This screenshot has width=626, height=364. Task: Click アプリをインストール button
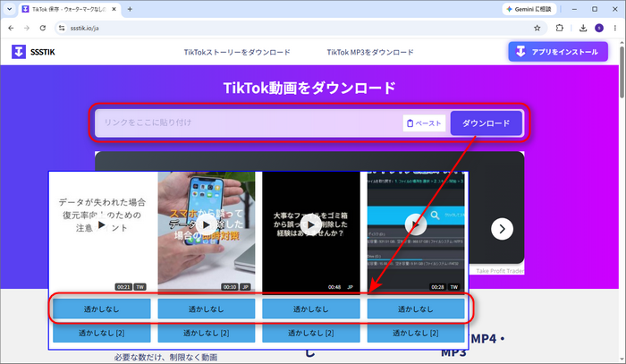click(558, 52)
